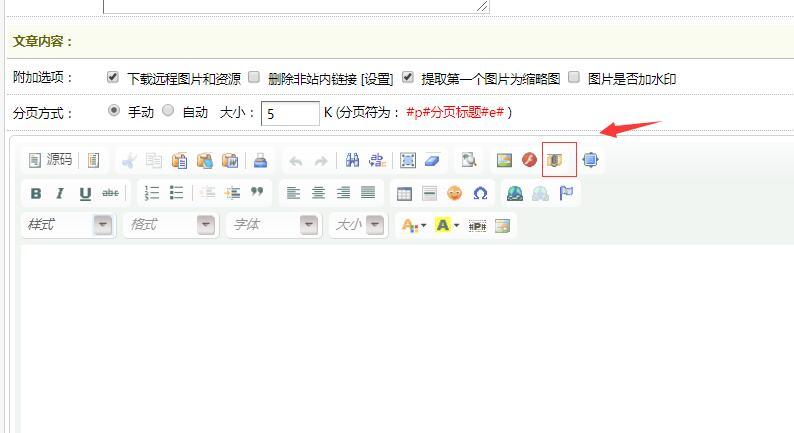Click the Select All icon
The height and width of the screenshot is (433, 794).
click(408, 161)
